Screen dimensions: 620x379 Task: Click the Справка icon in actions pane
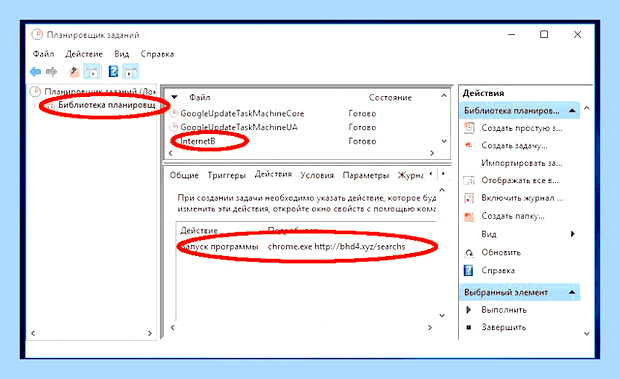point(469,270)
